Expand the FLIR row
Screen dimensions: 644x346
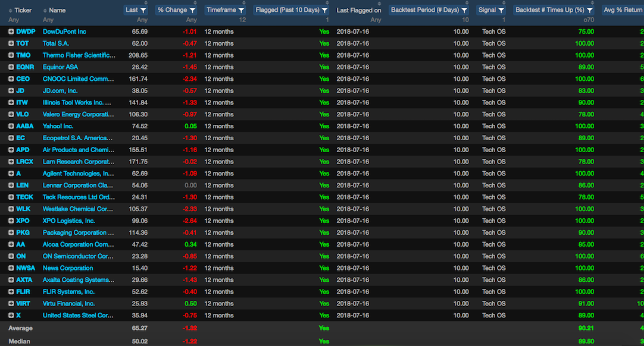pos(11,292)
